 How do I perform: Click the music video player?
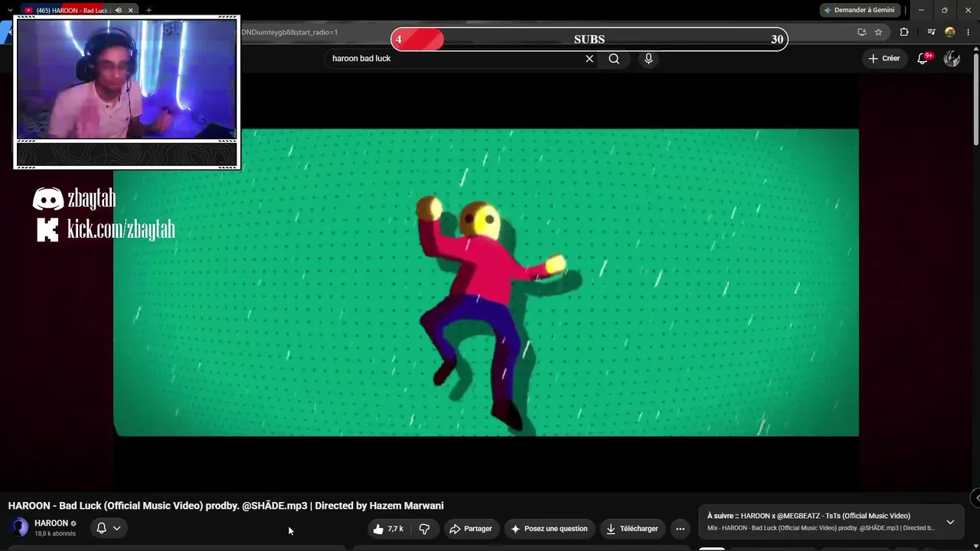tap(486, 282)
